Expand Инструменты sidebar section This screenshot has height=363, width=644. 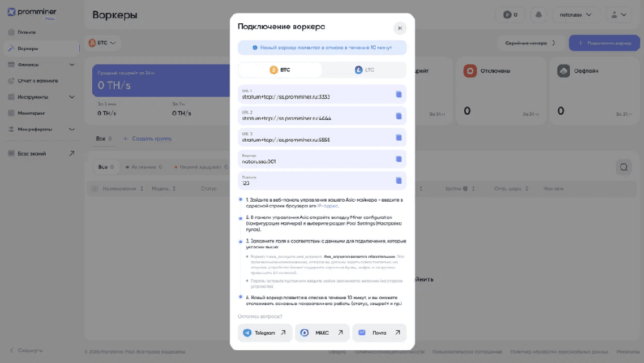click(41, 97)
